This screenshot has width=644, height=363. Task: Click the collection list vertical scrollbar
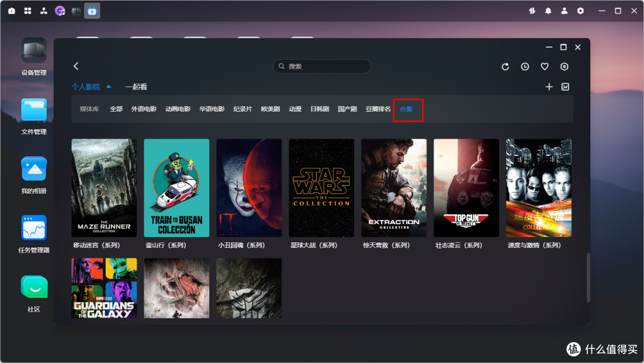[588, 278]
